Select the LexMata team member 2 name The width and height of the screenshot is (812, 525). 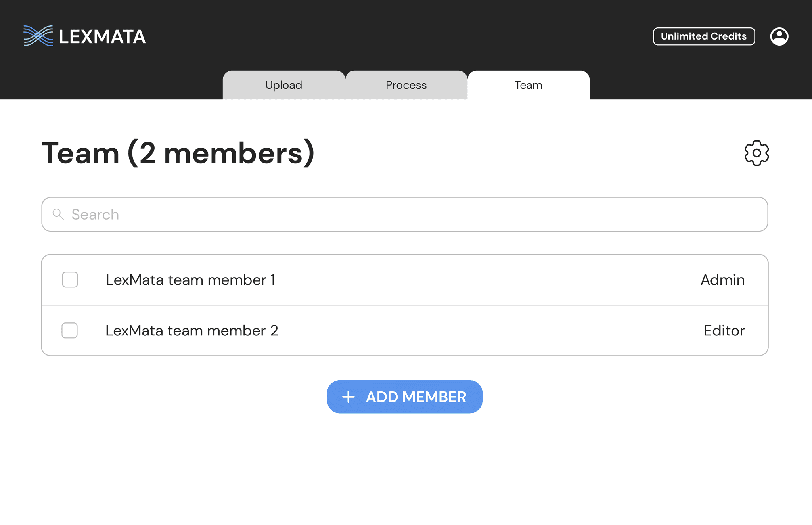pos(192,331)
